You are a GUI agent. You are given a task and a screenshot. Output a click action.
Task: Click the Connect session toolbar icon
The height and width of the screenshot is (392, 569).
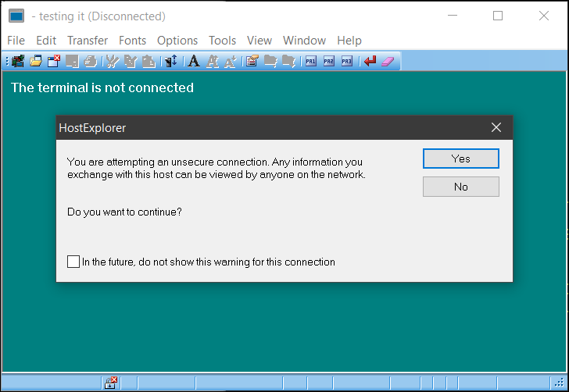tap(17, 61)
